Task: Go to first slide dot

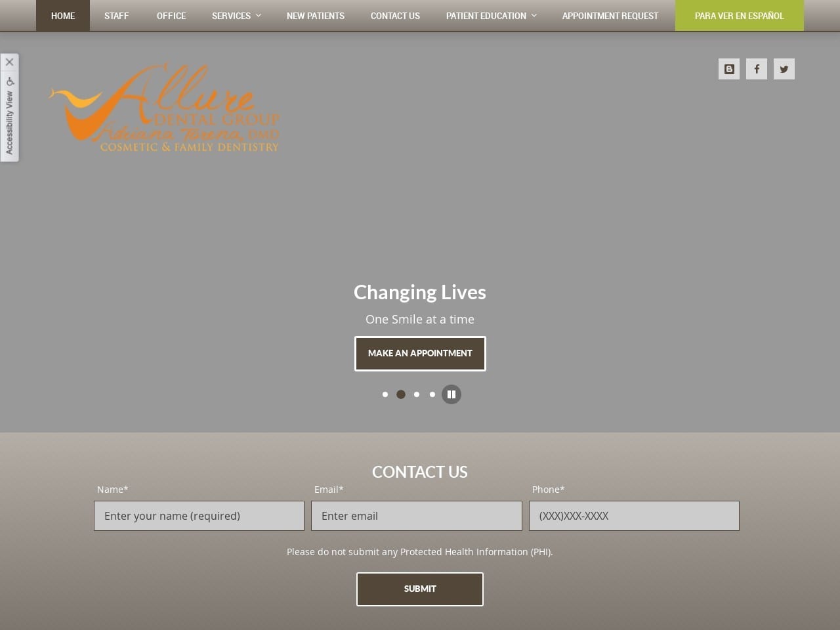Action: [385, 394]
